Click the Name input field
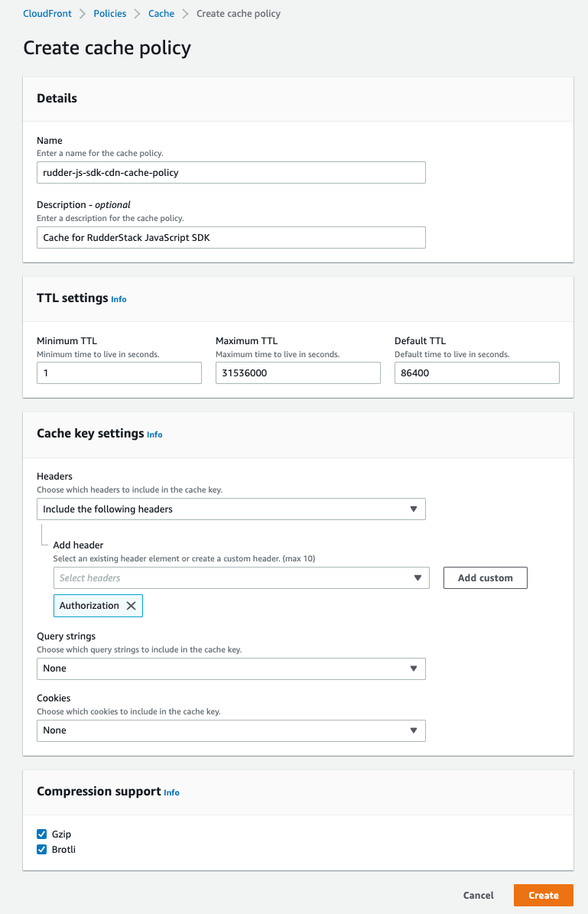Image resolution: width=588 pixels, height=914 pixels. pyautogui.click(x=231, y=173)
